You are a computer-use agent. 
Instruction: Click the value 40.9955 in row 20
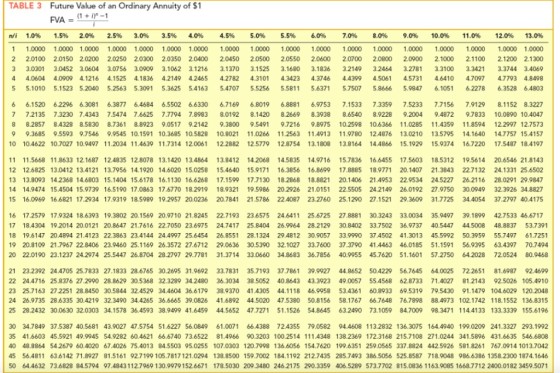click(x=350, y=255)
